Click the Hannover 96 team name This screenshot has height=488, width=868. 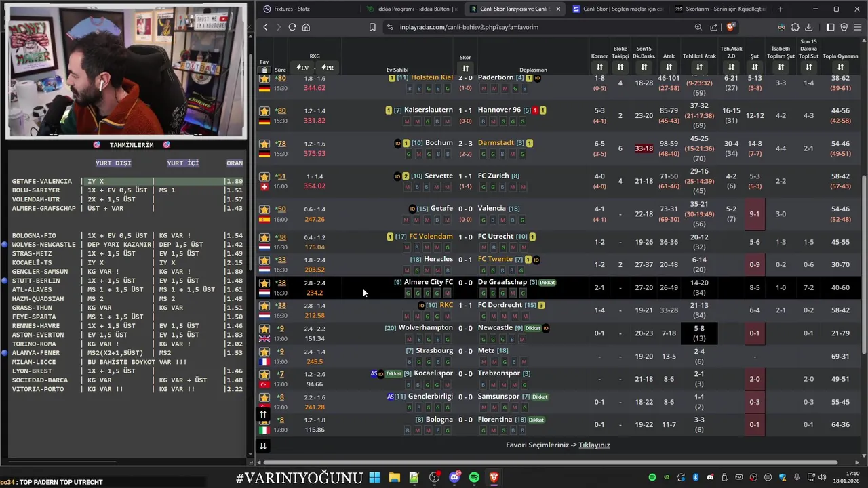499,110
